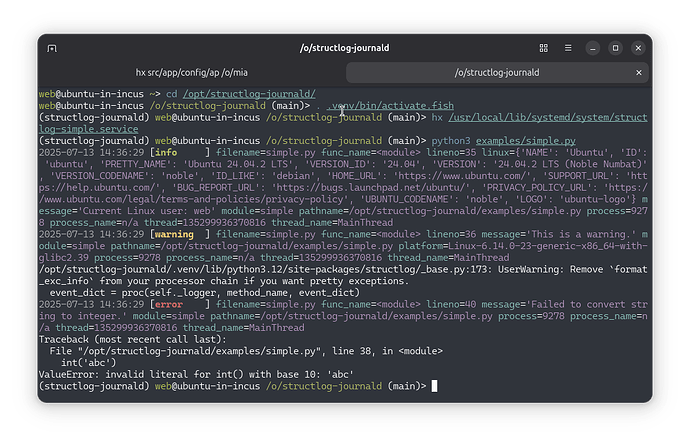Close the terminal window
Image resolution: width=690 pixels, height=444 pixels.
coord(639,48)
